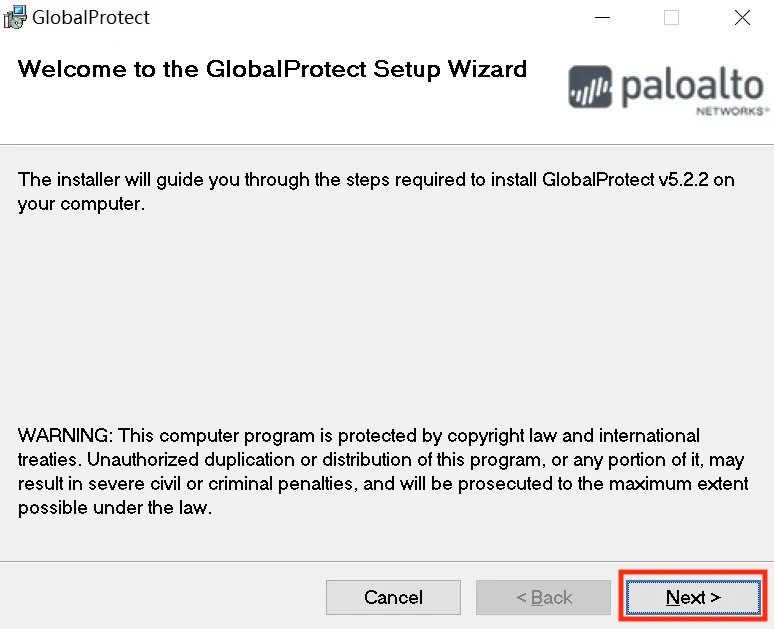Click the blank gray area in the dialog middle

point(386,320)
